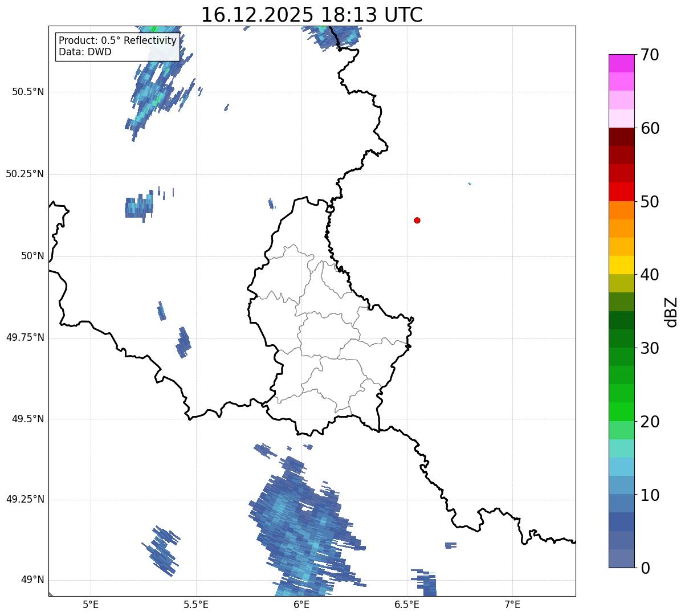The height and width of the screenshot is (616, 685).
Task: Click the Data: DWD label
Action: click(x=85, y=52)
